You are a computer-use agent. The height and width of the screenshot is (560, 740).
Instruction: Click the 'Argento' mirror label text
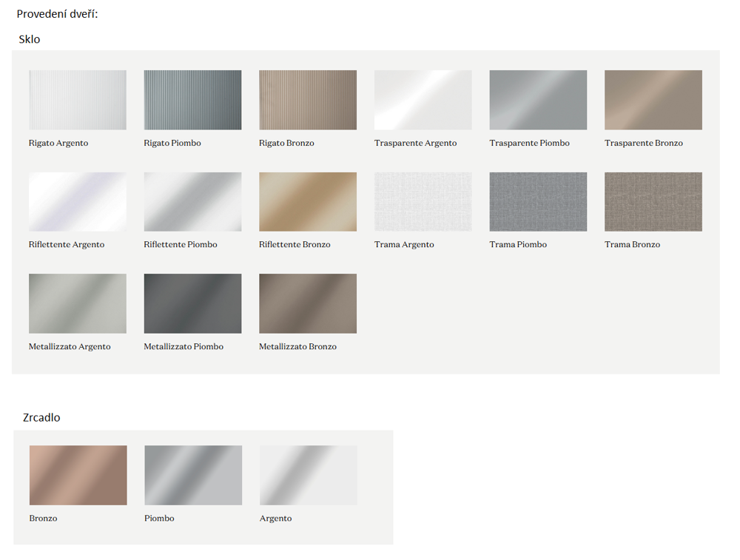275,519
